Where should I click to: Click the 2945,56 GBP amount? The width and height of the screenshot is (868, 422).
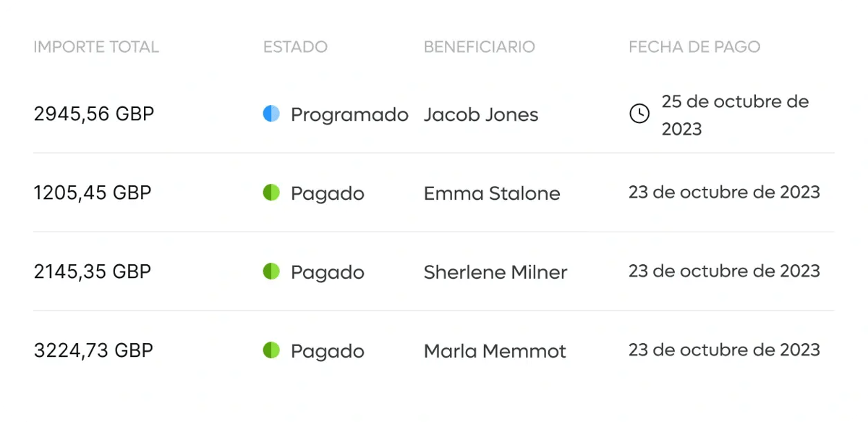[x=94, y=114]
